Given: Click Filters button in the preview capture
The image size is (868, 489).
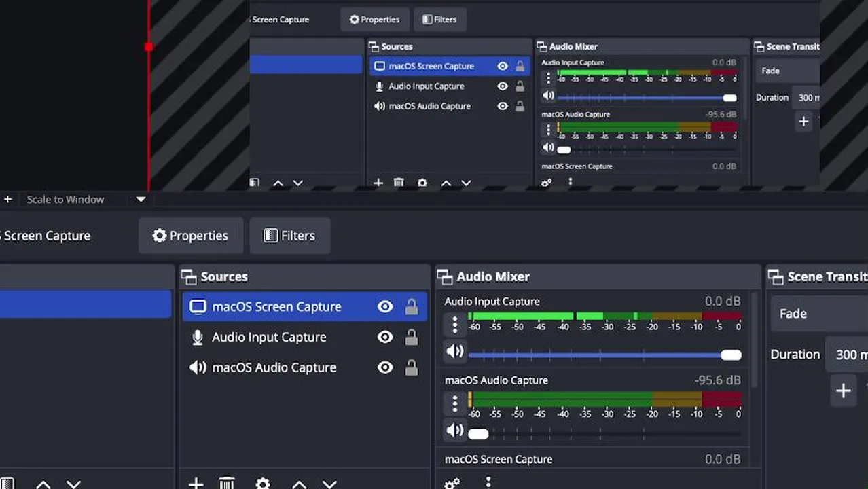Looking at the screenshot, I should pos(440,20).
